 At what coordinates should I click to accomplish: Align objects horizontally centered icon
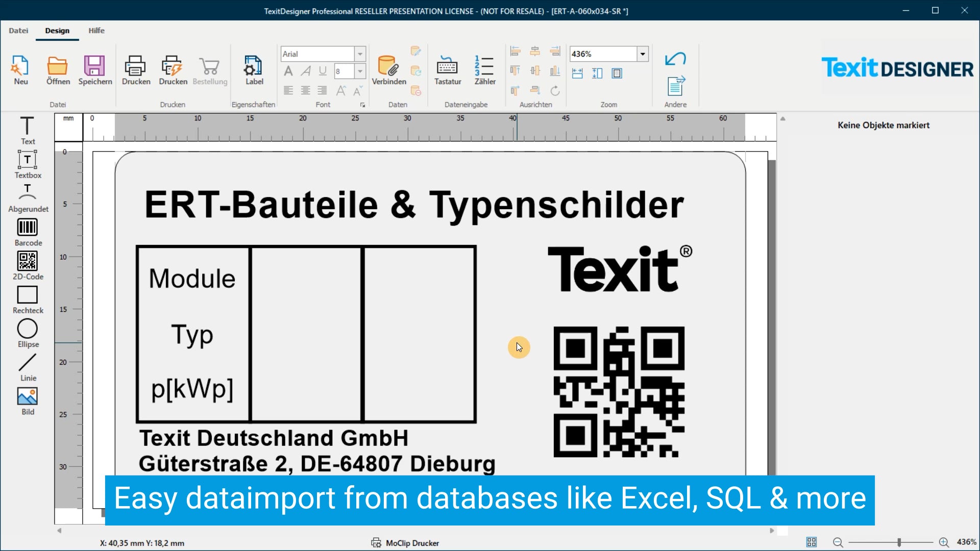click(x=535, y=51)
